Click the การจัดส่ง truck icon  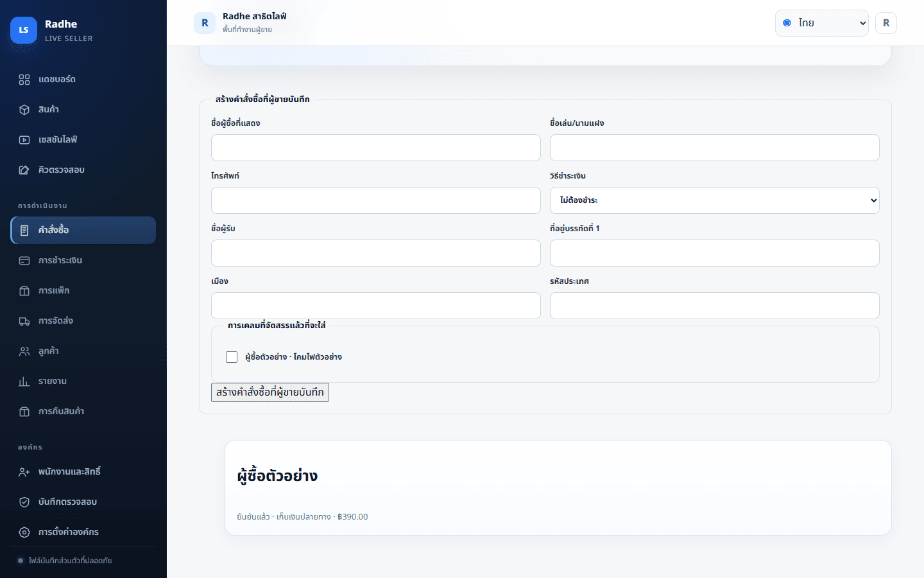tap(24, 321)
